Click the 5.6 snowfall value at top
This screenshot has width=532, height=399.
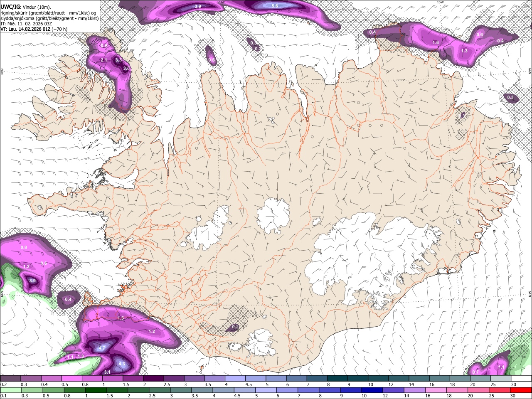click(275, 6)
